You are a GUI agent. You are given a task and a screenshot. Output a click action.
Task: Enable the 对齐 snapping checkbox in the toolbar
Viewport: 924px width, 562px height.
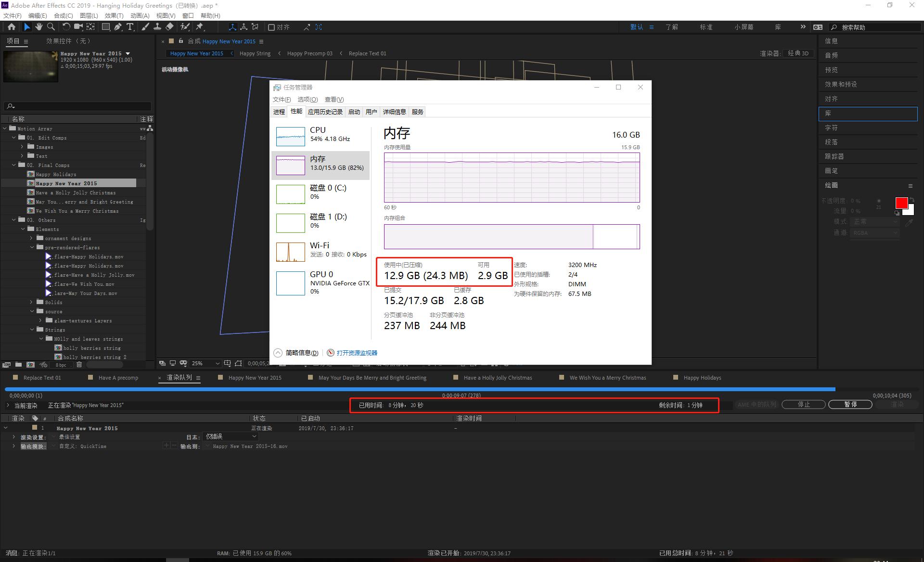coord(271,27)
